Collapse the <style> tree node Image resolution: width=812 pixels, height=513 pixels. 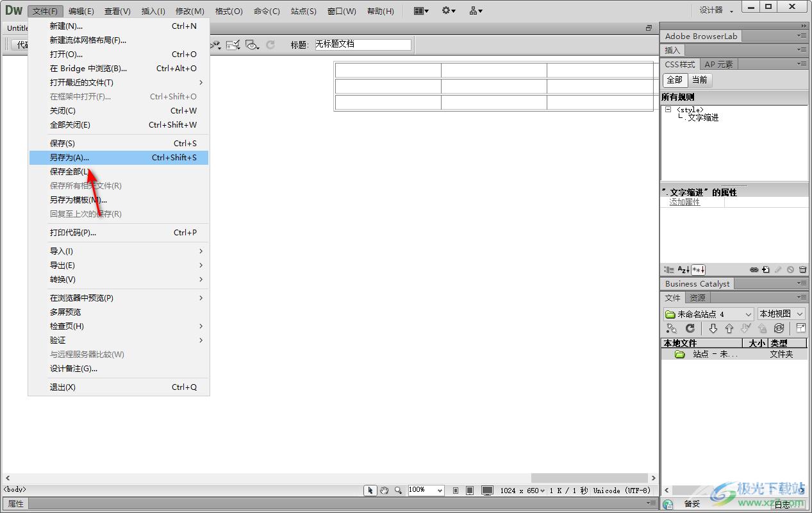pos(668,110)
